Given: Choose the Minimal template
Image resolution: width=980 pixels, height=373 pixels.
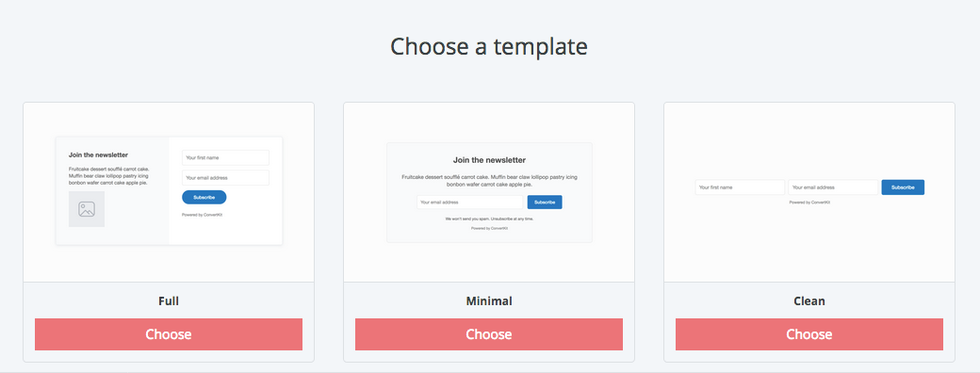Looking at the screenshot, I should (x=489, y=334).
